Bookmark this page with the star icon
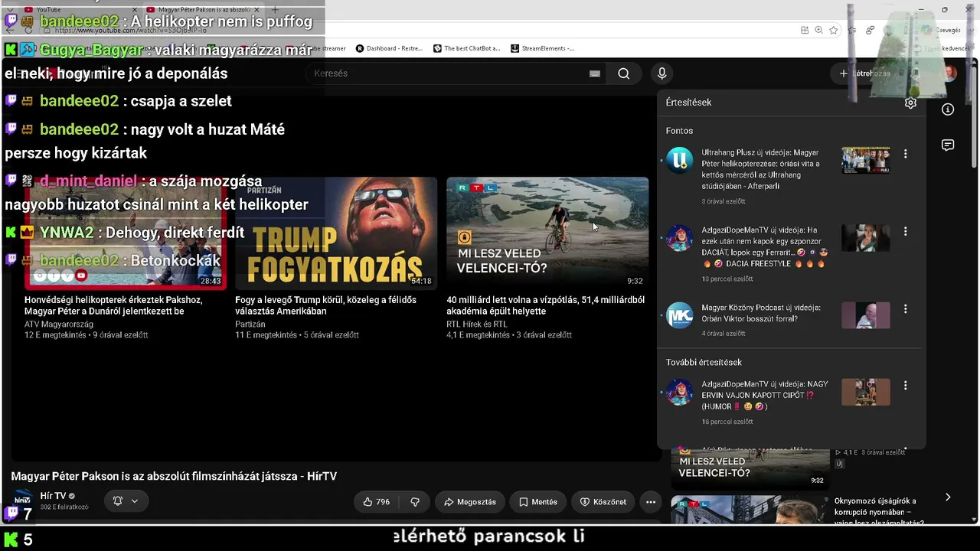980x551 pixels. pyautogui.click(x=834, y=30)
